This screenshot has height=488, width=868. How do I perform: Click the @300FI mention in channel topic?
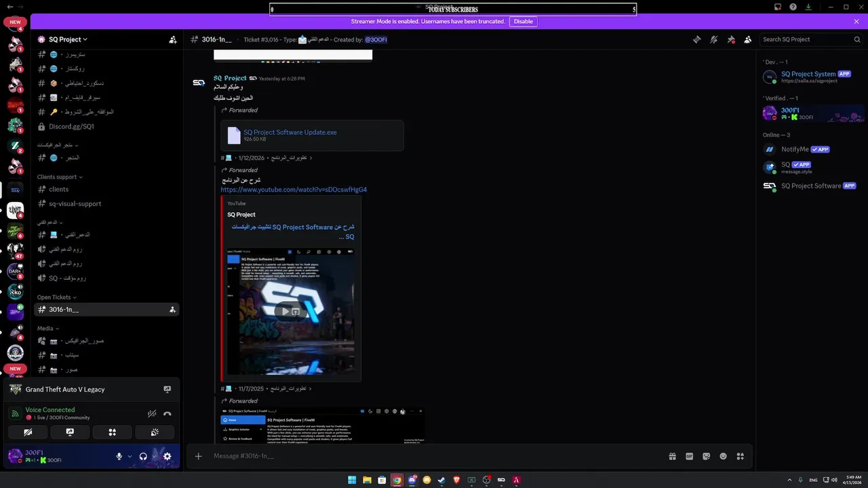pyautogui.click(x=376, y=39)
